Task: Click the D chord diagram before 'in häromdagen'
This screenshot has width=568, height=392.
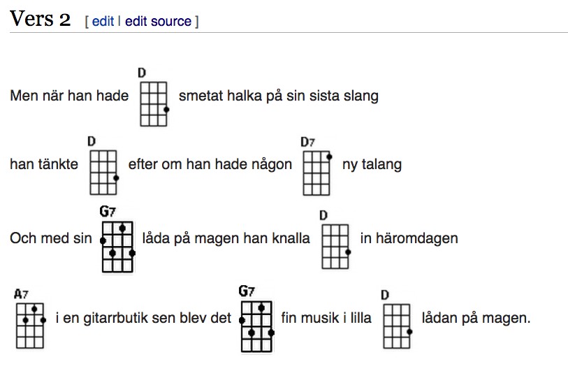Action: [x=335, y=240]
